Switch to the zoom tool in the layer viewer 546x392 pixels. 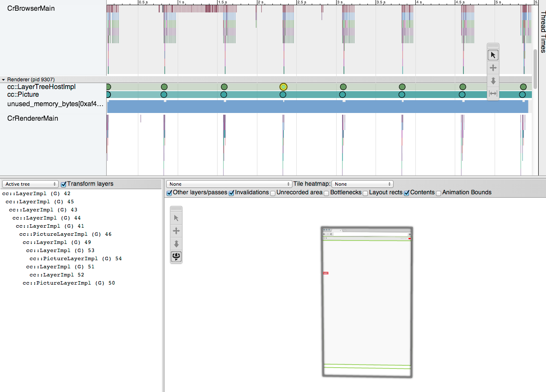176,244
